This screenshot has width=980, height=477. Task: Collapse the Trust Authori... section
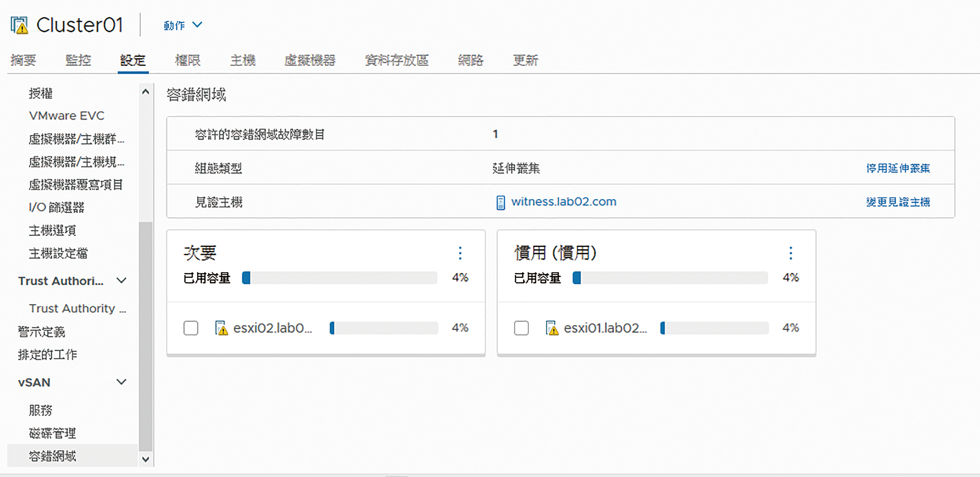[121, 280]
